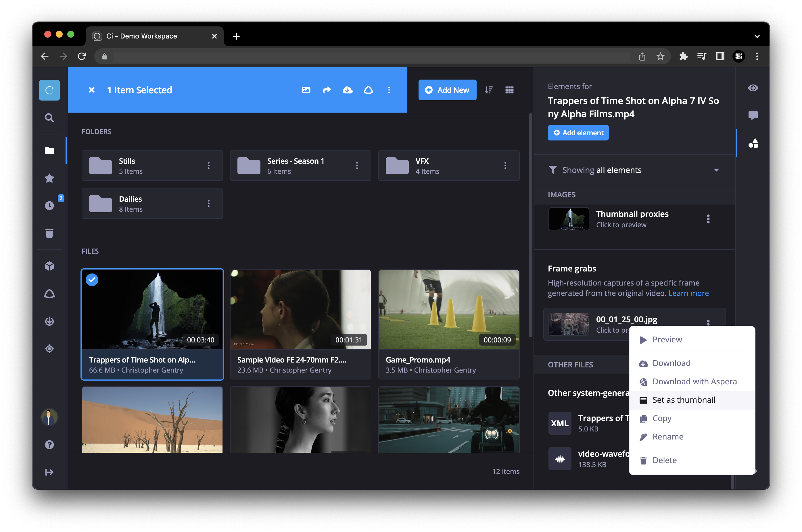Open Dailies folder options menu
Viewport: 802px width, 532px height.
[208, 204]
